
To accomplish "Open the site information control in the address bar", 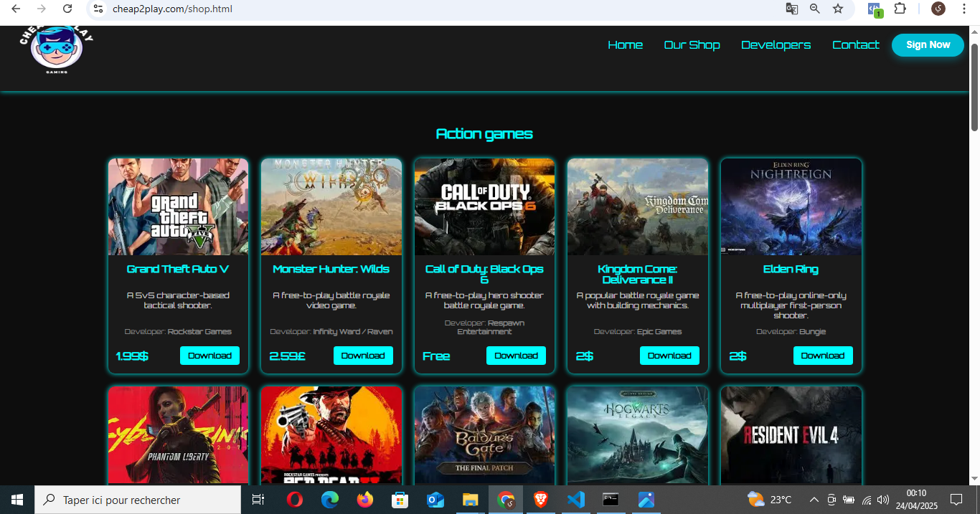I will [99, 9].
